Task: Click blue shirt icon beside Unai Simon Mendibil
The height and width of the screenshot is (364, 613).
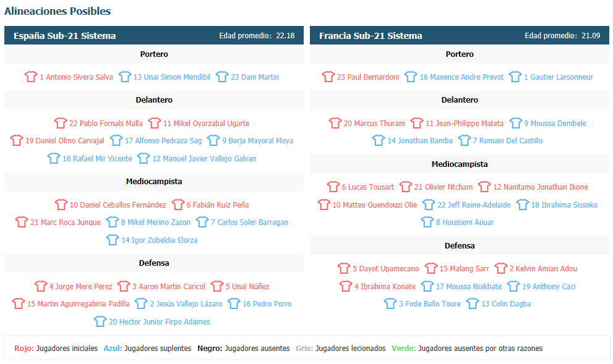Action: pos(125,77)
